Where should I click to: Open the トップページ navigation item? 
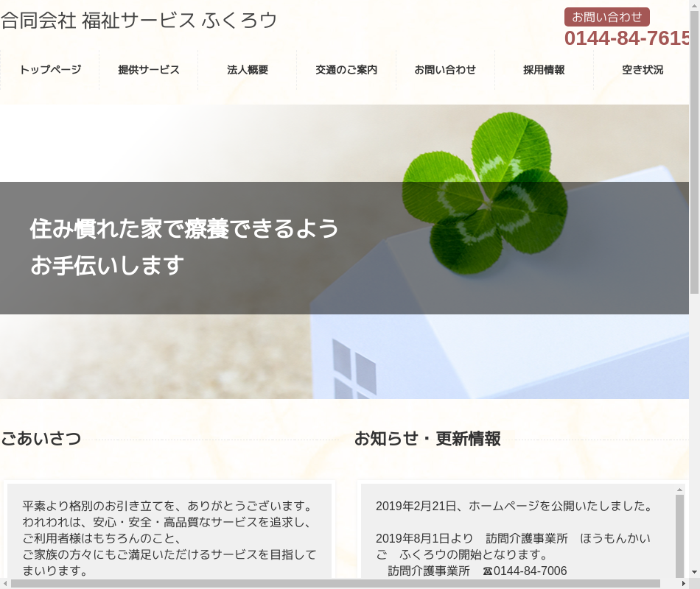tap(50, 70)
